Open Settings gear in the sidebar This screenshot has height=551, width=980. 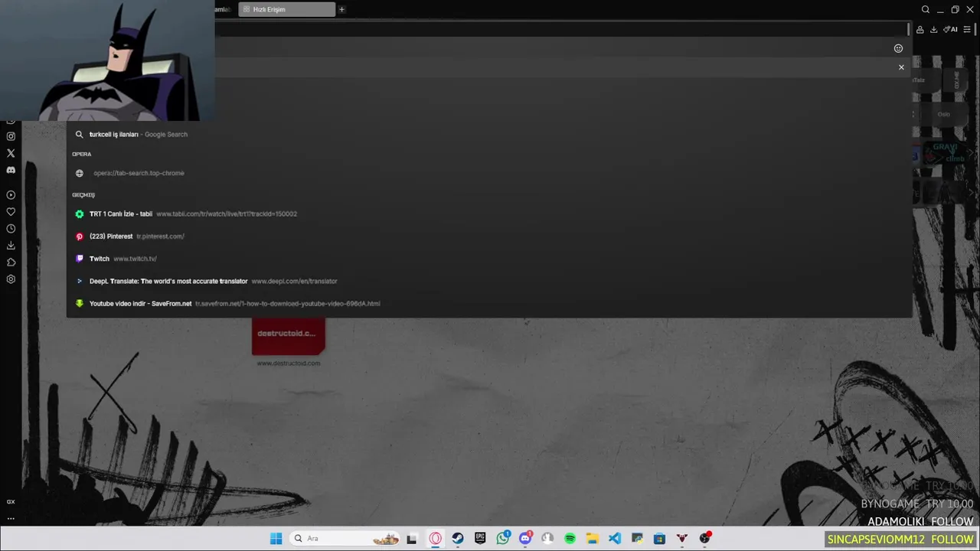tap(11, 279)
